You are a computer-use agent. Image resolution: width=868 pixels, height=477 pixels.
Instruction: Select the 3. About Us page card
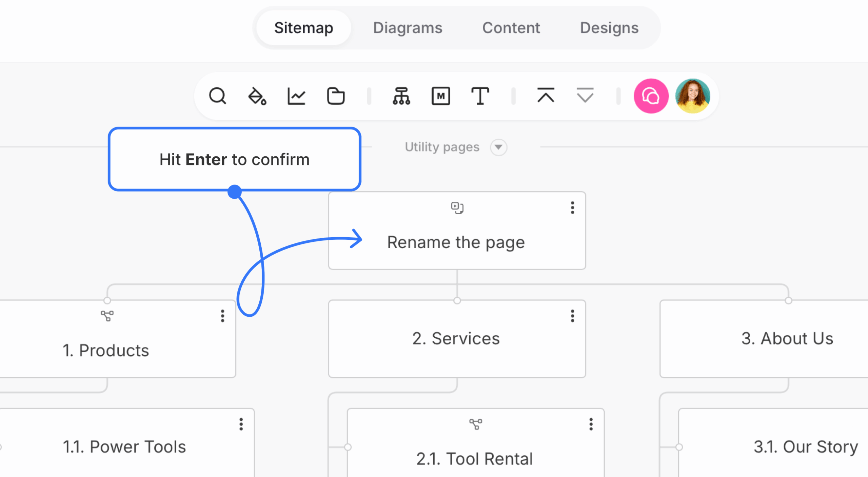tap(764, 339)
